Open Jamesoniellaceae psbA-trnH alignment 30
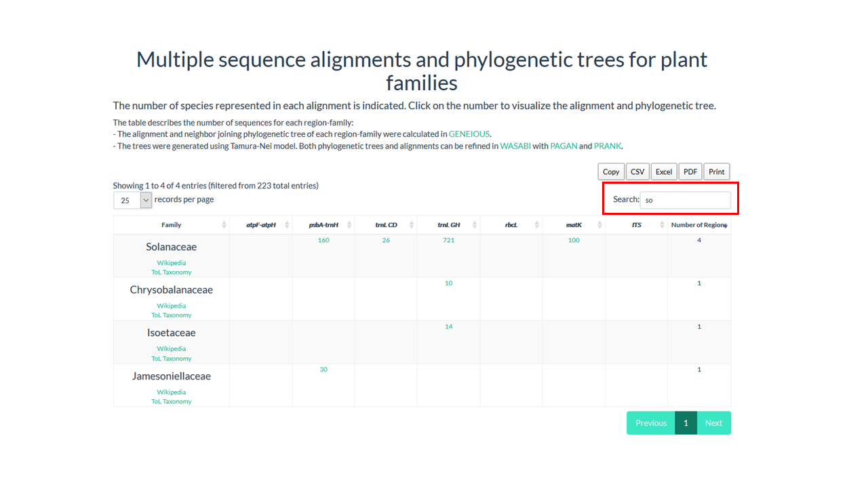 (x=323, y=369)
